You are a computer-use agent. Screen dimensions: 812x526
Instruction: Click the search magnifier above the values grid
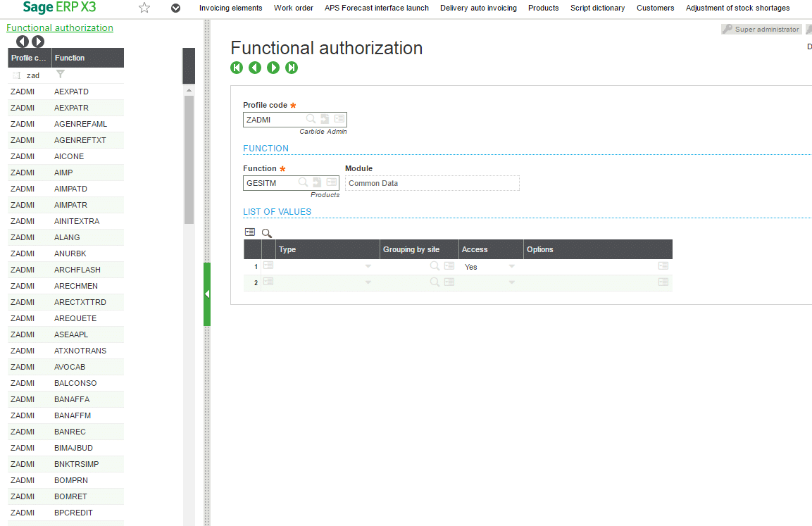pos(266,232)
